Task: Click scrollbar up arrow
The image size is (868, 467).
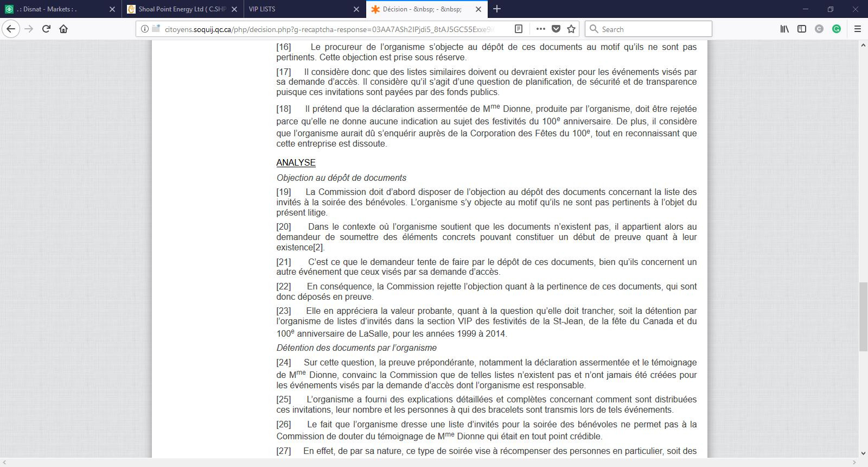Action: 863,45
